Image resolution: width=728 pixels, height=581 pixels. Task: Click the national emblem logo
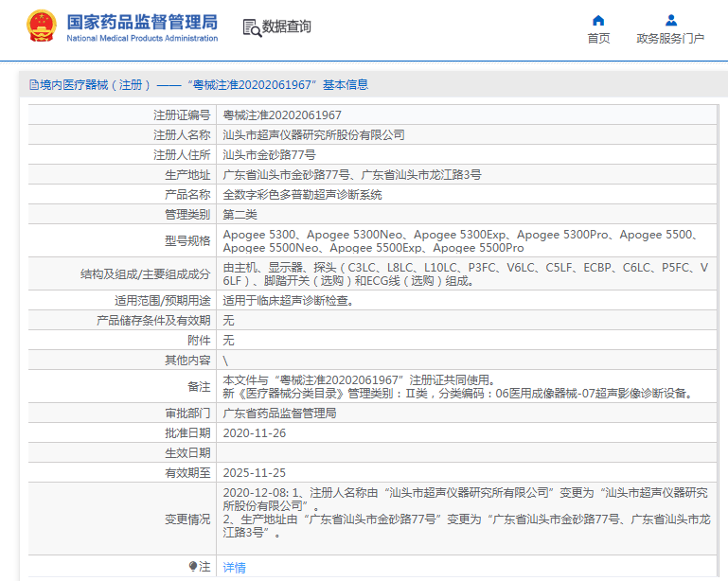click(x=42, y=26)
